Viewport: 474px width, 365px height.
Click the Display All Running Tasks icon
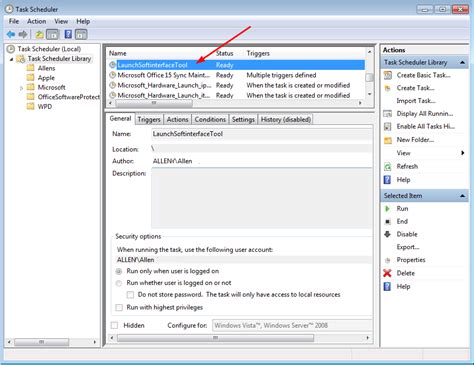388,114
